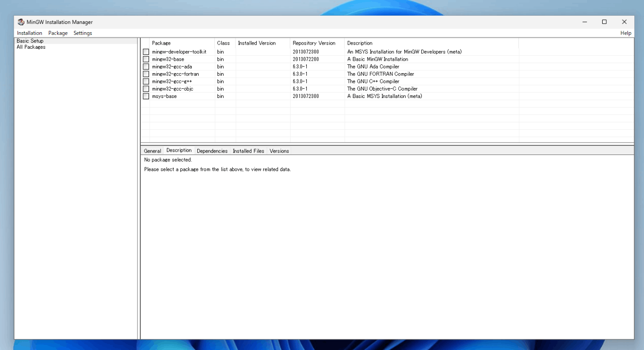Close the MinGW Installation Manager window

click(624, 22)
